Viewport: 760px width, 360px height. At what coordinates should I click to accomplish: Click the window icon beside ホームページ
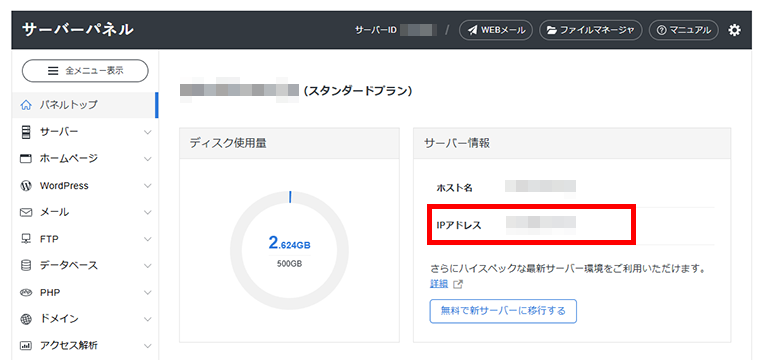26,158
